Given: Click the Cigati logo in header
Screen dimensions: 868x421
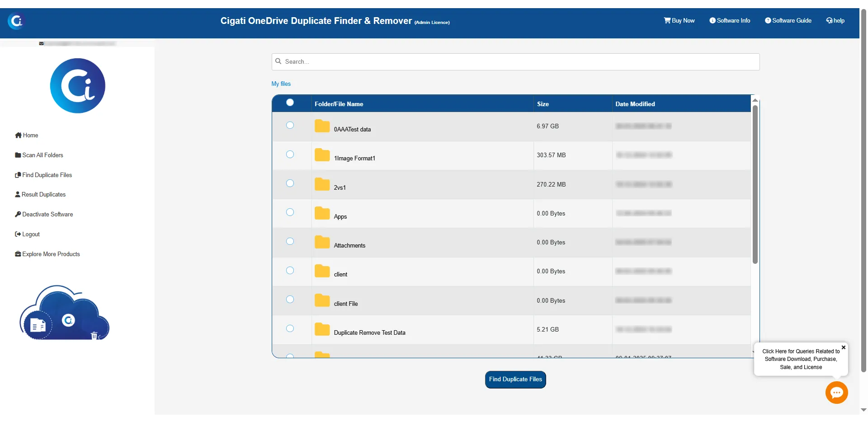Looking at the screenshot, I should (x=16, y=21).
